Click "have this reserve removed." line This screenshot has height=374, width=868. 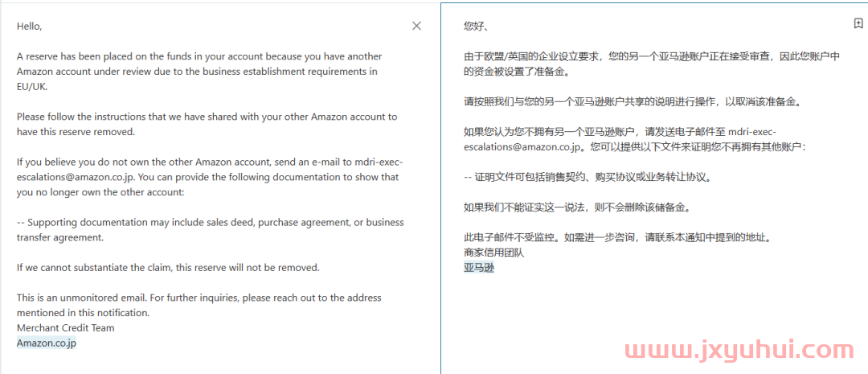(76, 132)
